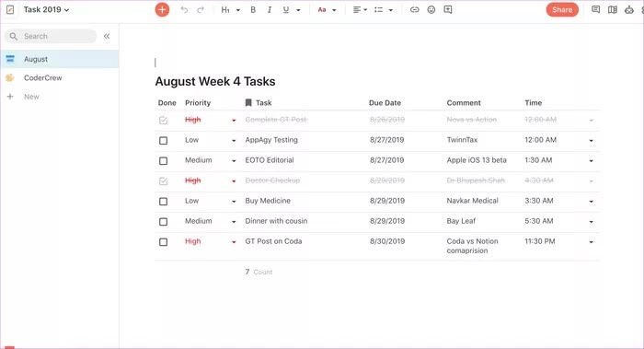The height and width of the screenshot is (349, 644).
Task: Check the Dinner with cousin checkbox
Action: [163, 222]
